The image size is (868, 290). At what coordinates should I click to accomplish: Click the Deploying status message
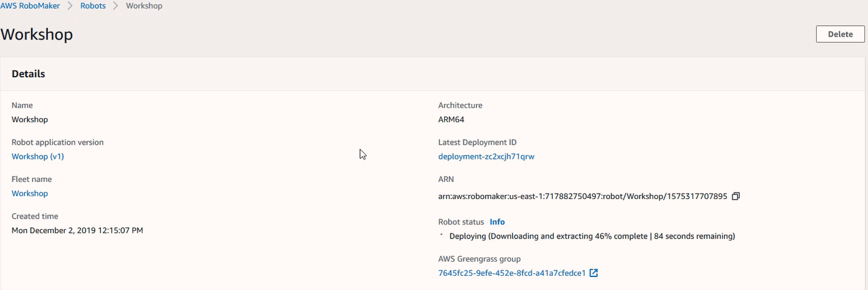(x=592, y=236)
